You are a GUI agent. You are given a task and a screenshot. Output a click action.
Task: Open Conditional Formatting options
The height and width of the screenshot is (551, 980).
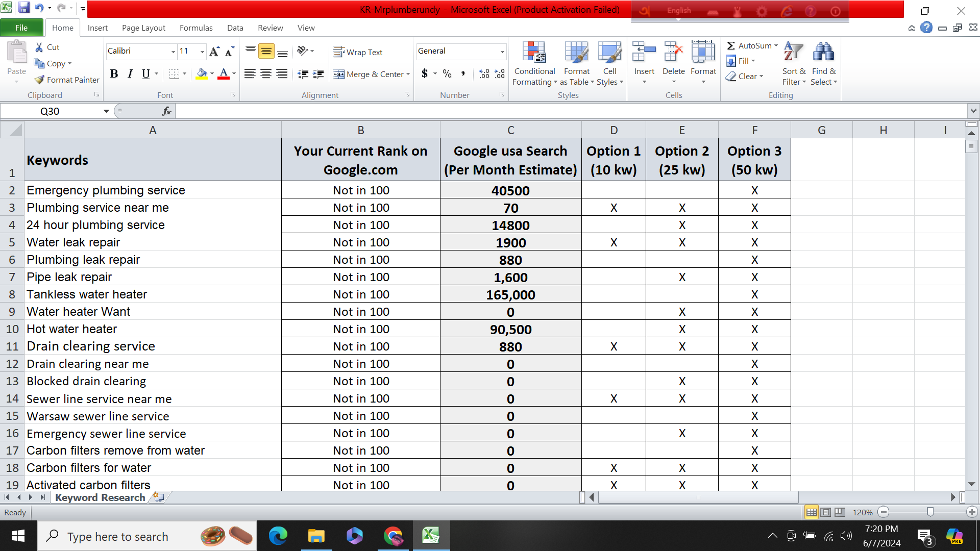click(534, 61)
